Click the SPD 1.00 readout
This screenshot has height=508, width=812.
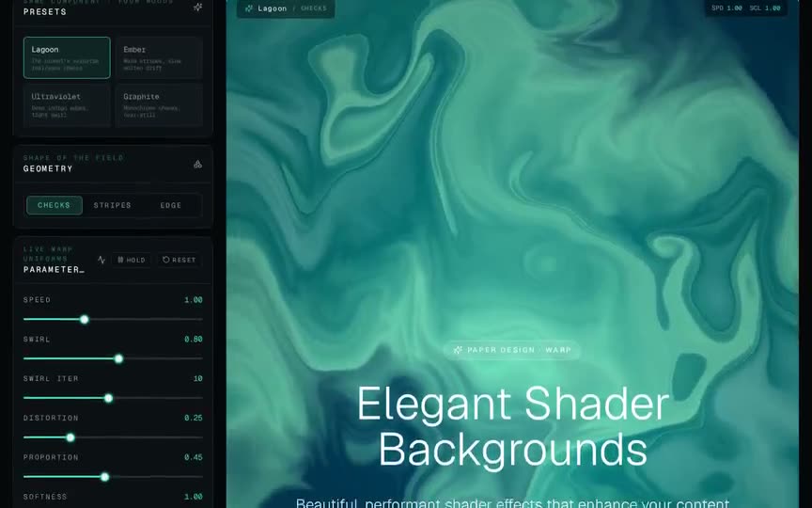(726, 8)
